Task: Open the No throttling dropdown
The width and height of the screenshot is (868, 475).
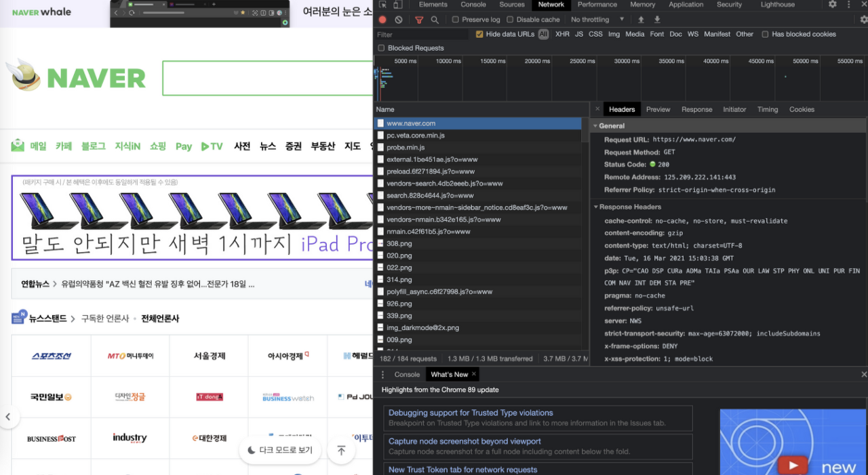Action: (x=597, y=20)
